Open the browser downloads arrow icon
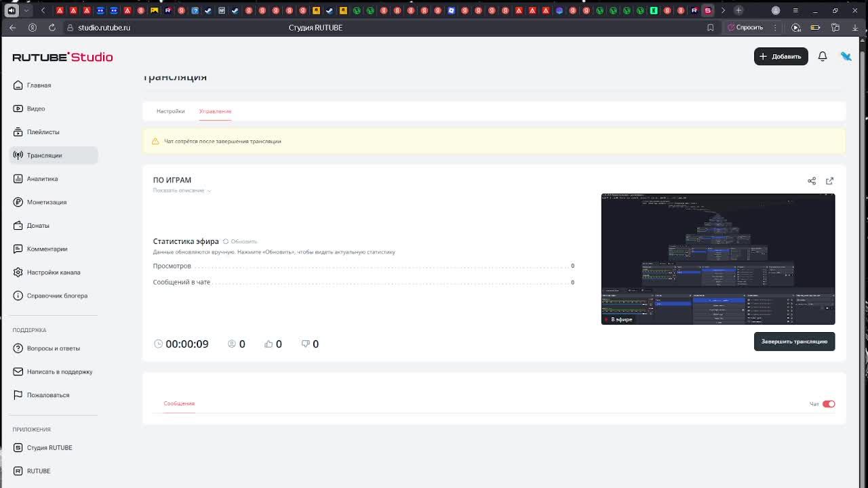868x488 pixels. (x=854, y=28)
